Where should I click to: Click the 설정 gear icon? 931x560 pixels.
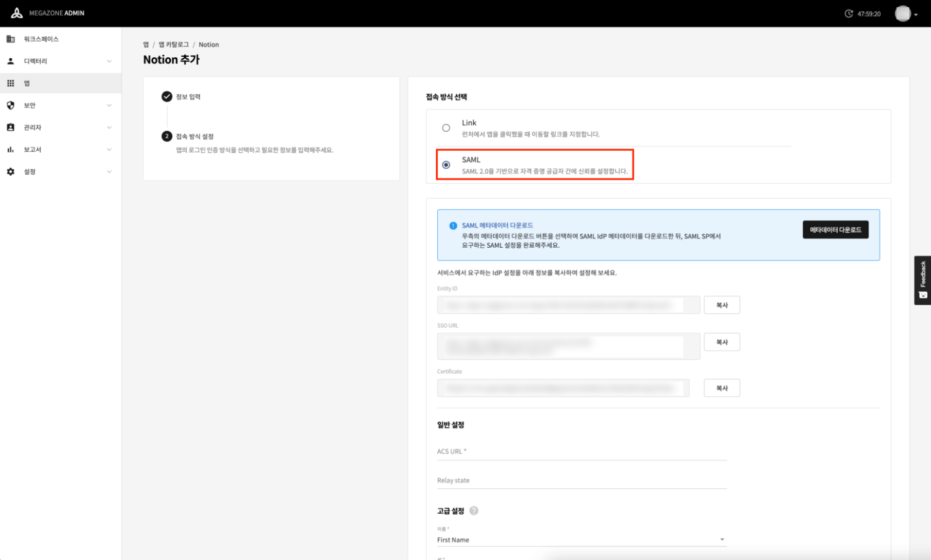click(x=10, y=172)
